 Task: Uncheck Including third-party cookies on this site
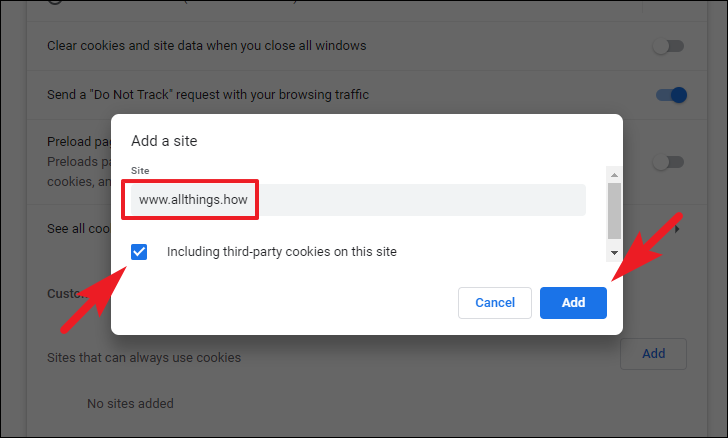pyautogui.click(x=139, y=252)
